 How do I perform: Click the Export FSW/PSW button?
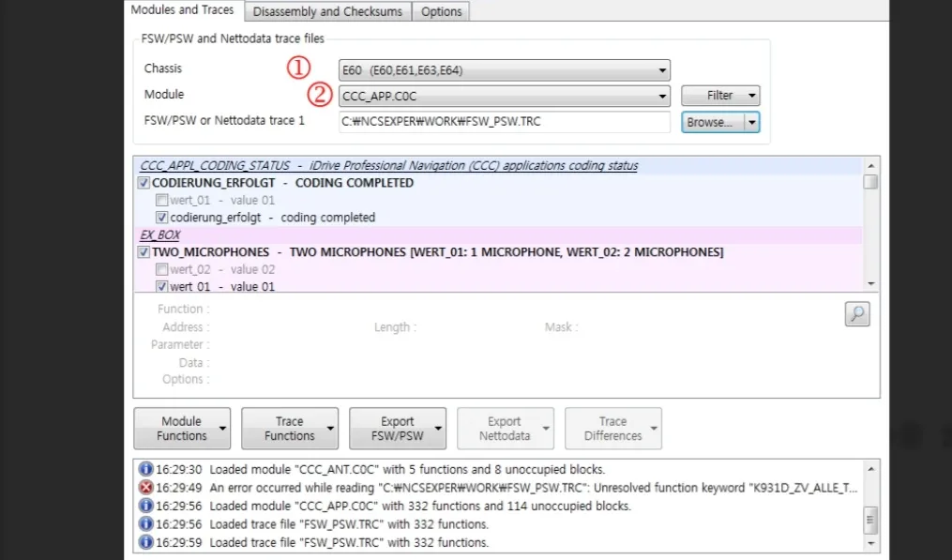coord(397,428)
